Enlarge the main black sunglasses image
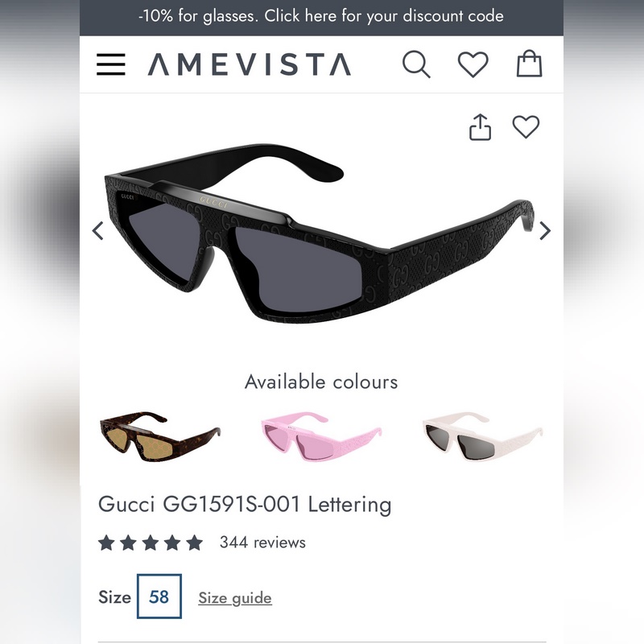 [320, 233]
